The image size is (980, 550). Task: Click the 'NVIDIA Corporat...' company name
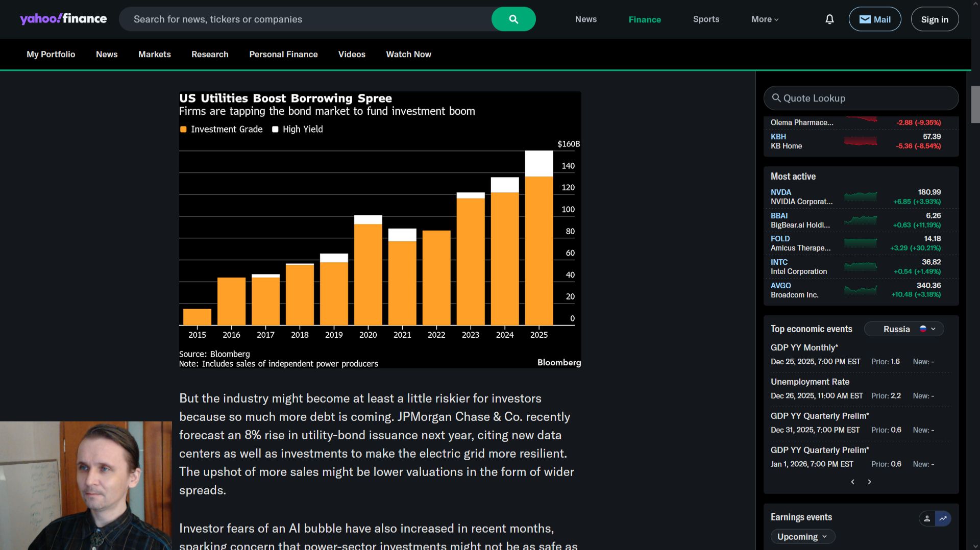801,202
